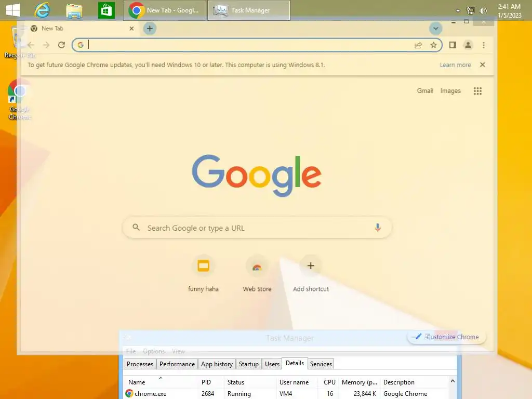532x399 pixels.
Task: Open File Explorer from taskbar
Action: 74,10
